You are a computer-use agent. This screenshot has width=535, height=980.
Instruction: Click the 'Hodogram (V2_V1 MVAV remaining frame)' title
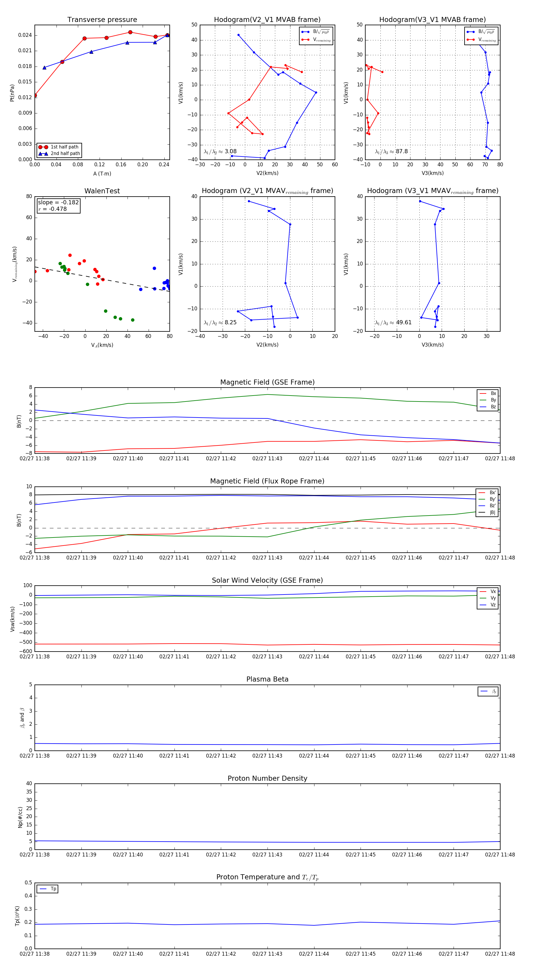click(267, 191)
